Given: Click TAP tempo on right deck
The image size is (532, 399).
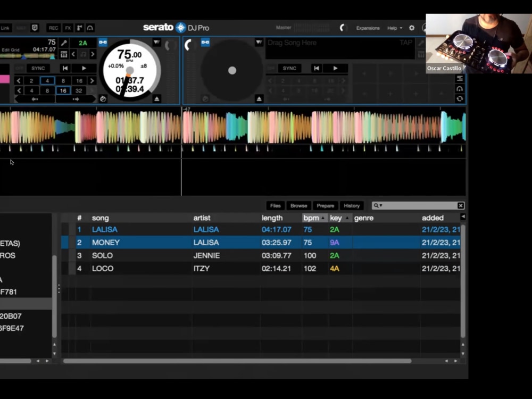Looking at the screenshot, I should tap(406, 43).
